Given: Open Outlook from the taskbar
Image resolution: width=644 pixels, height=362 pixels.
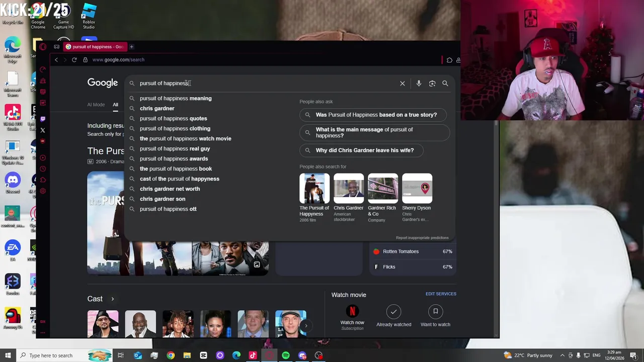Looking at the screenshot, I should tap(138, 355).
